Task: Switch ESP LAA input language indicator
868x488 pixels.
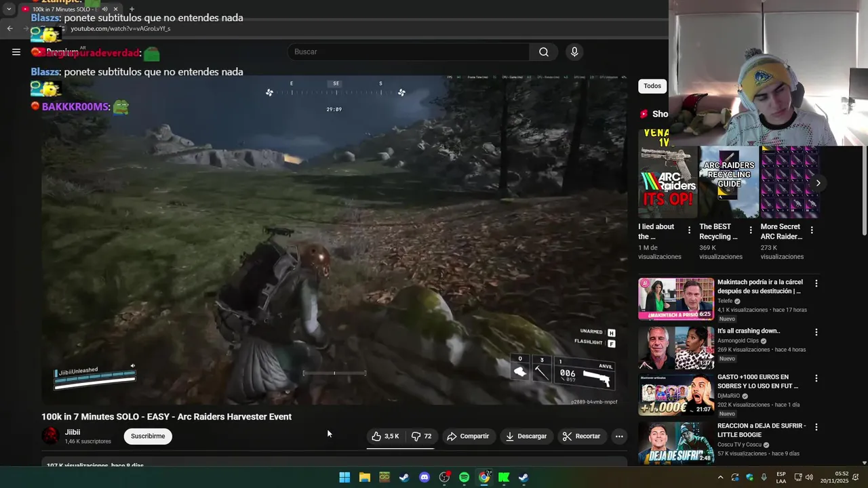Action: pos(781,477)
